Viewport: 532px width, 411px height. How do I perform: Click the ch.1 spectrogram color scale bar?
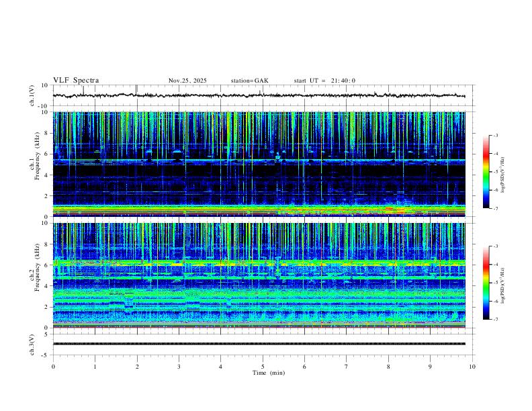[x=486, y=172]
